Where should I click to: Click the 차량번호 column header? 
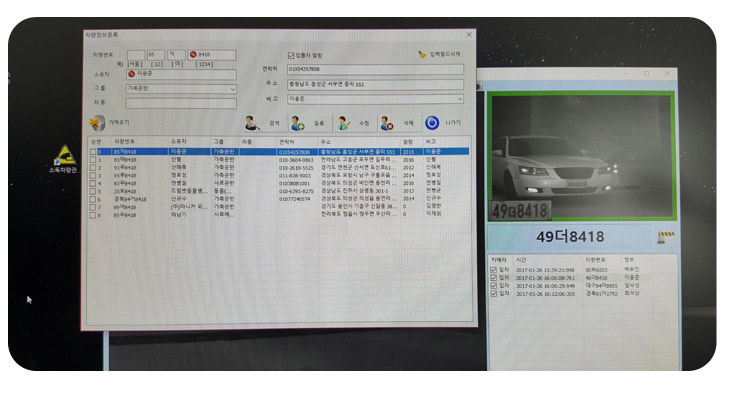click(x=124, y=142)
